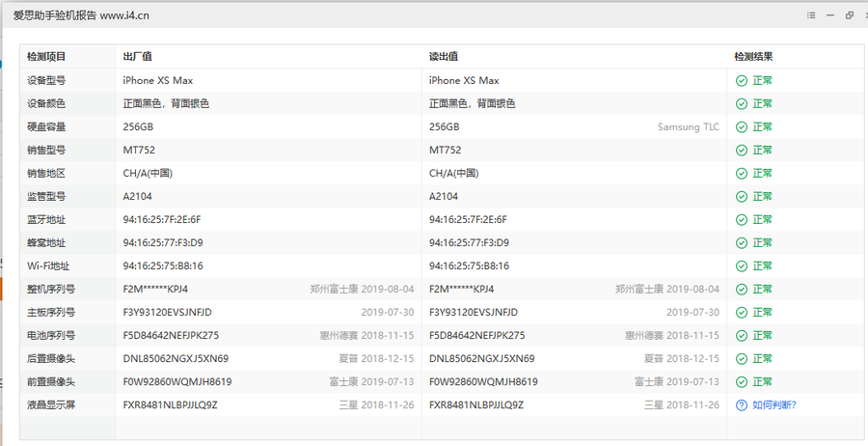868x446 pixels.
Task: Select the 蜂窝地址 row label
Action: [x=46, y=242]
